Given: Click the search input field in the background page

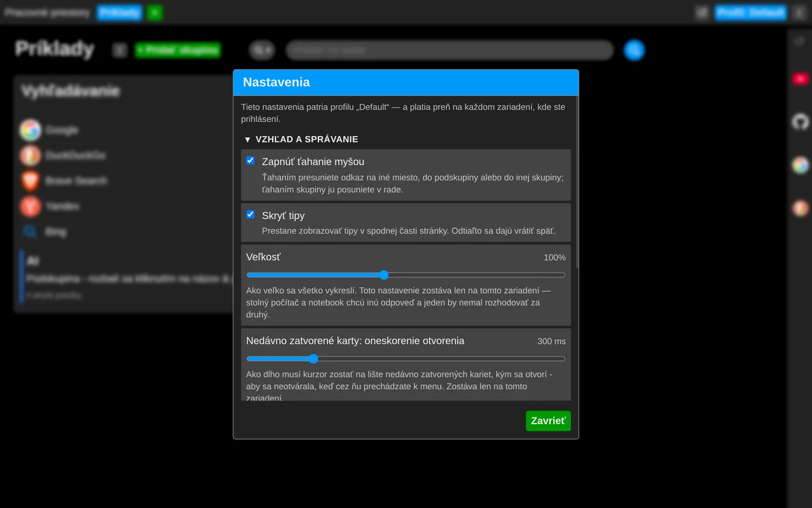Looking at the screenshot, I should coord(450,50).
